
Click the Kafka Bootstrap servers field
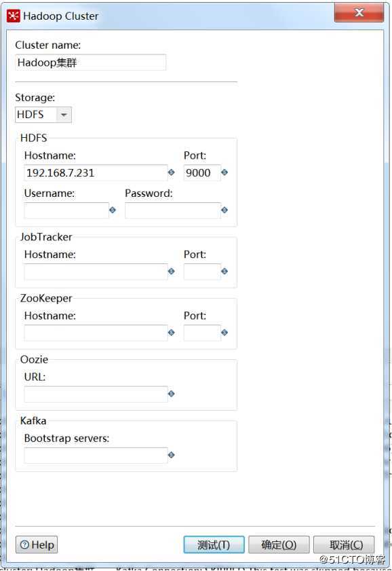(x=96, y=455)
